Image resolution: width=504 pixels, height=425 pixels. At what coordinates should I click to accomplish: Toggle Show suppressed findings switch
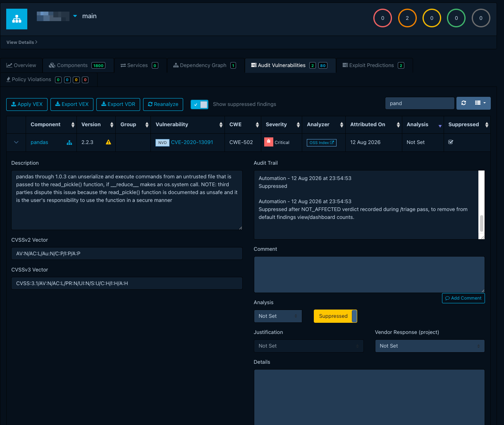(199, 104)
